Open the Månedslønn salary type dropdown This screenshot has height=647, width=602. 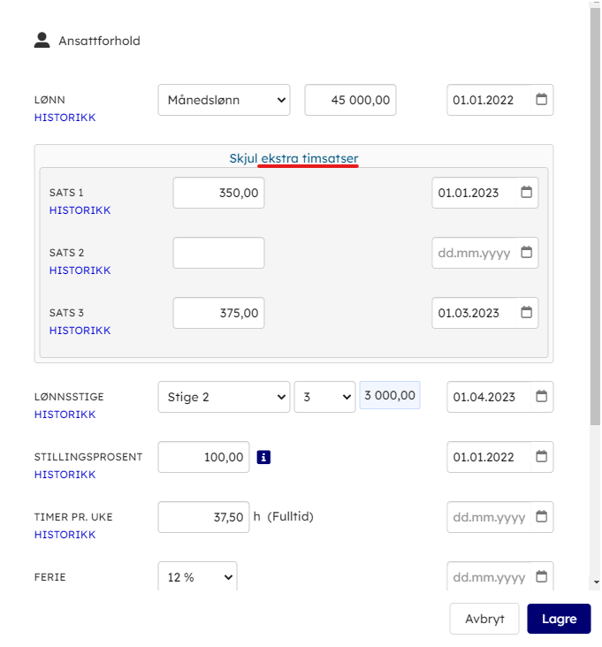[x=224, y=100]
